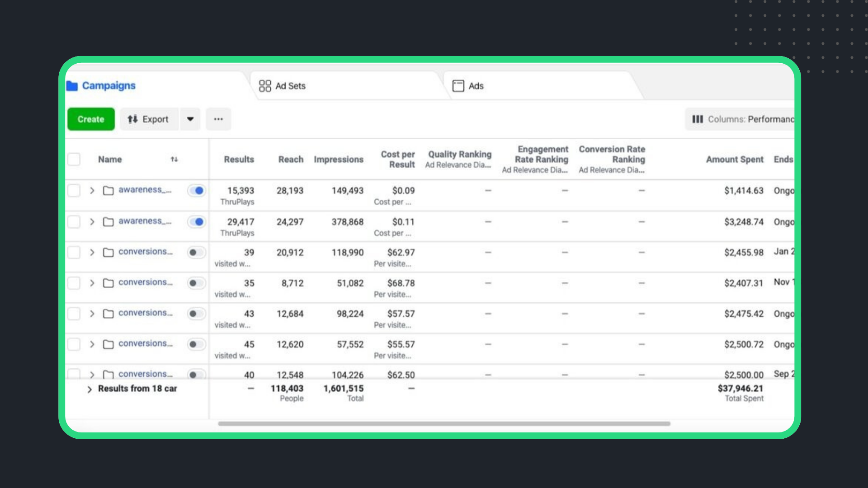Click the folder icon of first awareness campaign

[x=108, y=191]
